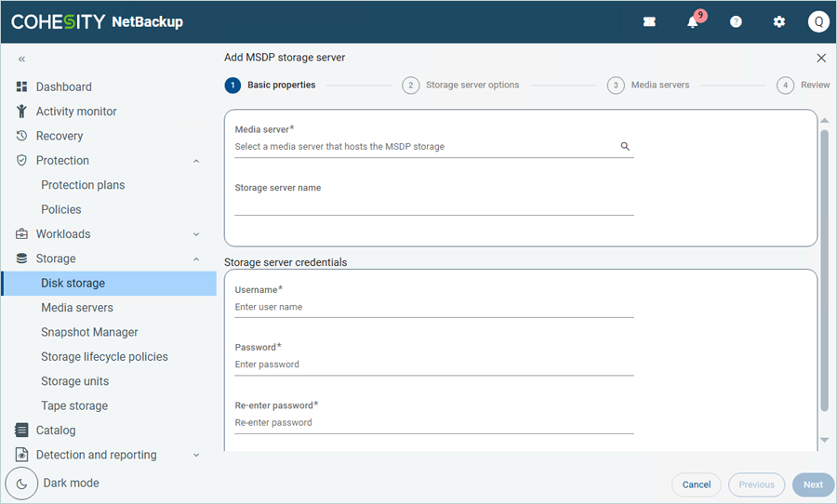
Task: Select Media servers in sidebar
Action: [77, 308]
